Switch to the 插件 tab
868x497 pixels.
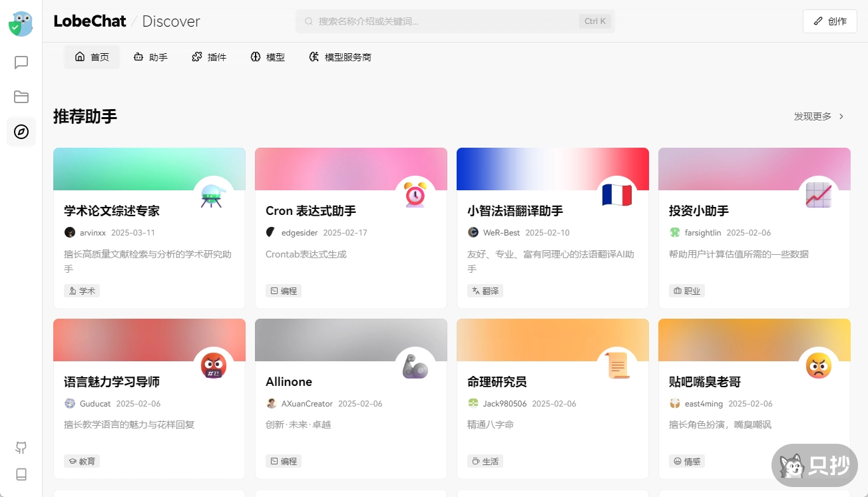(x=209, y=57)
